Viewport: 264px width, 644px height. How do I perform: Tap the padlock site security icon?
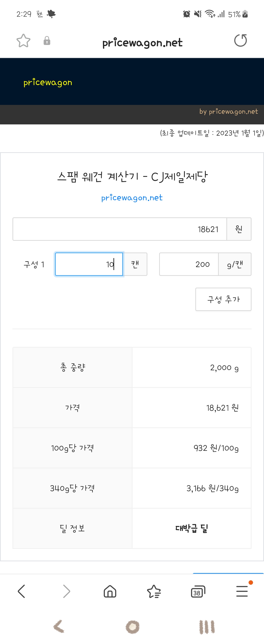[47, 41]
